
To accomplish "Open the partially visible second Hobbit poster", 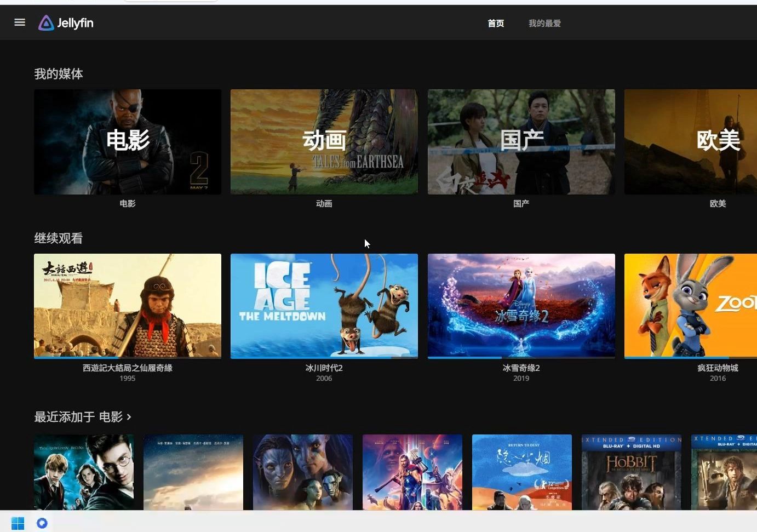I will pyautogui.click(x=724, y=472).
